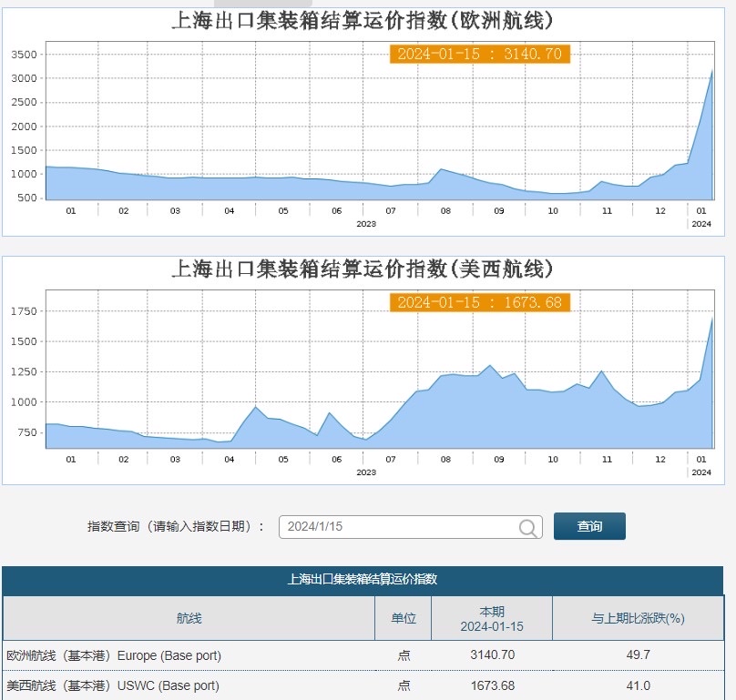Click the 与上期比涨跌(%) column header
Screen dimensions: 736x700
(638, 618)
